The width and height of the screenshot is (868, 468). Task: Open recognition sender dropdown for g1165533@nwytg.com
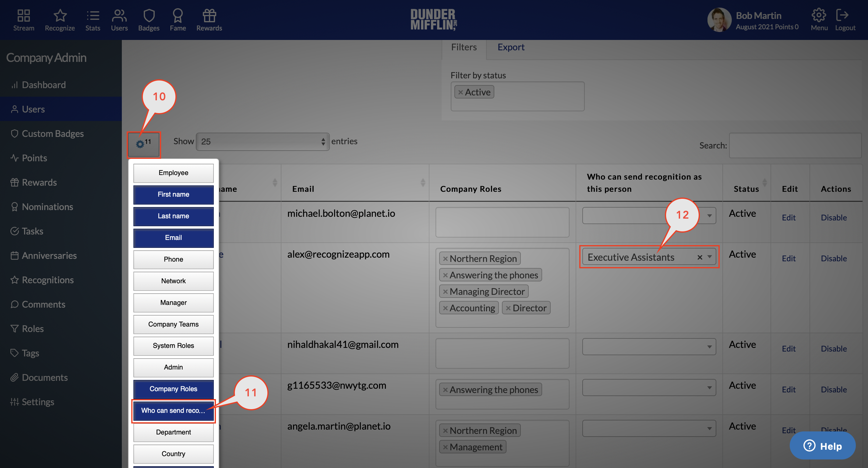(x=649, y=387)
